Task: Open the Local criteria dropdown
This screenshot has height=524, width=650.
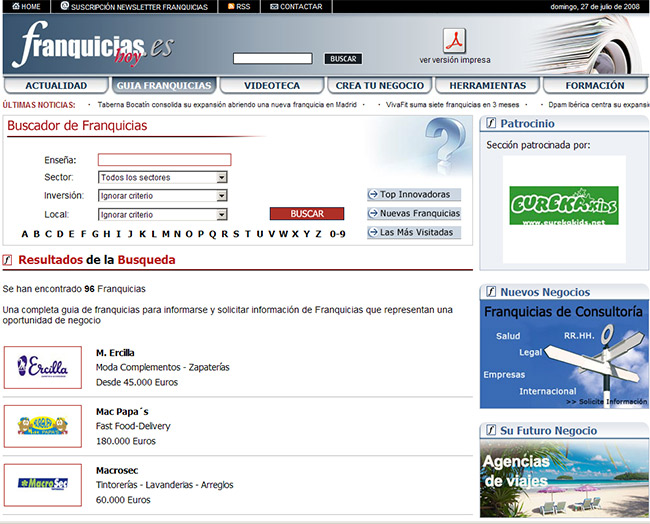Action: [x=163, y=215]
